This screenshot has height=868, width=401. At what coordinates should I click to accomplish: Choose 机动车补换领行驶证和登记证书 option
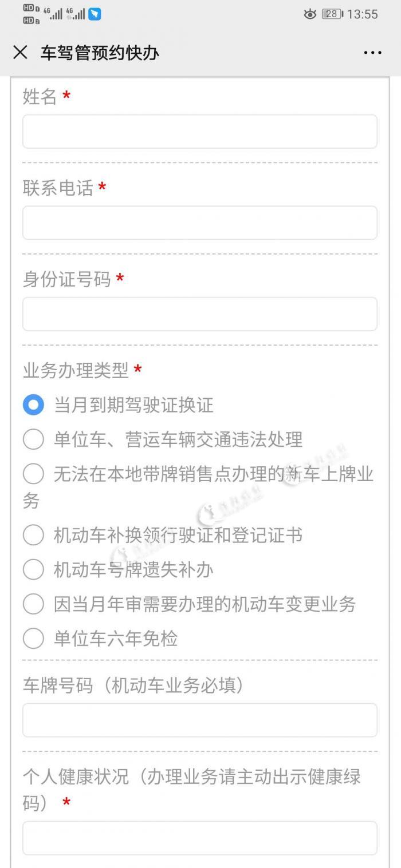(33, 535)
